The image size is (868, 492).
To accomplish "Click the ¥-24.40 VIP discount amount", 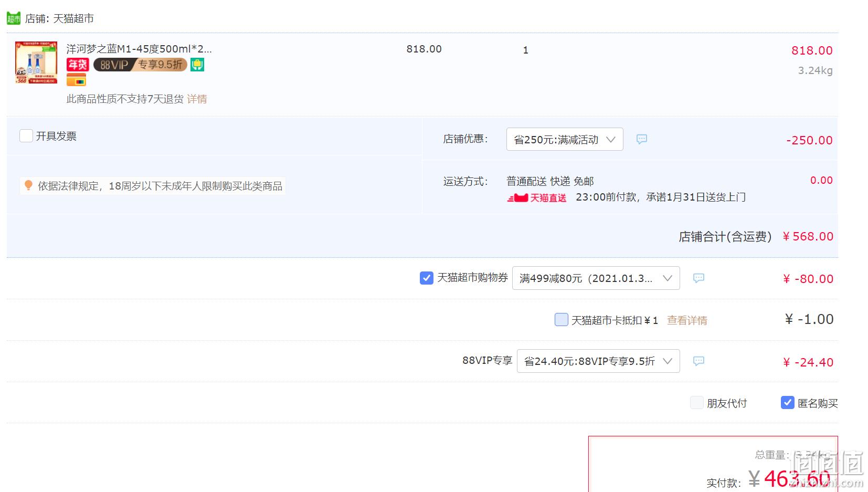I will tap(808, 362).
